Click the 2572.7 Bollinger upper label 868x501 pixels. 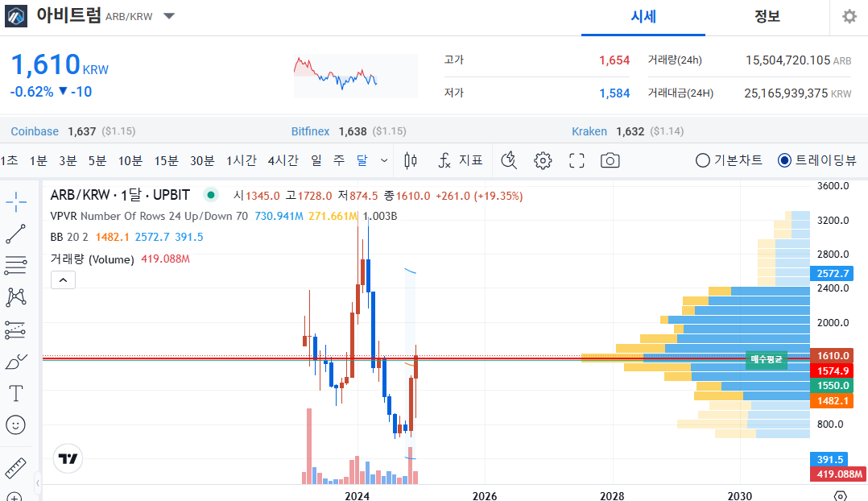pos(833,274)
